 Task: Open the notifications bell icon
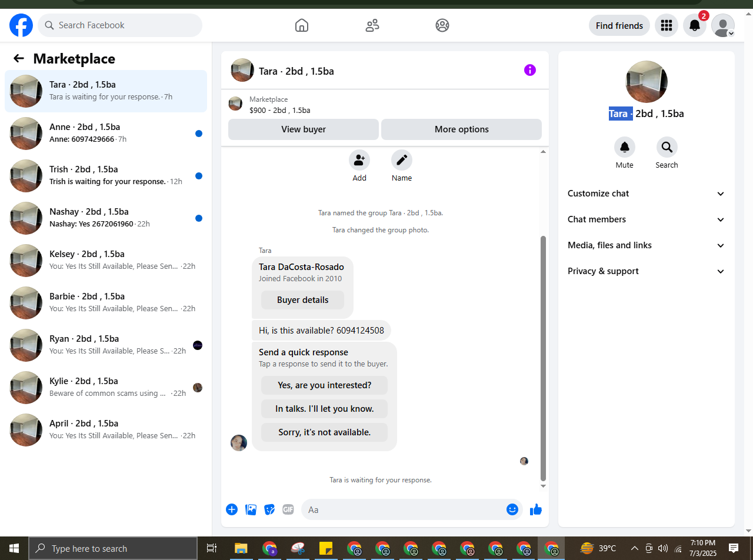(695, 25)
